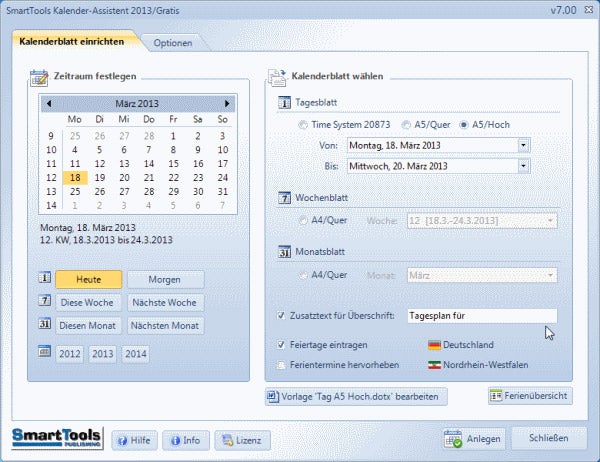Click März 2013 month header
This screenshot has width=600, height=462.
137,104
